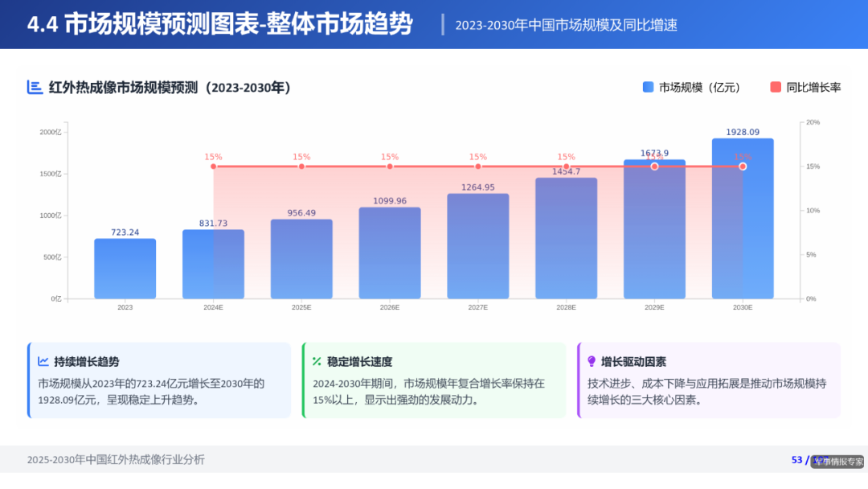This screenshot has width=868, height=489.
Task: Click the bar chart icon beside the chart title
Action: 33,85
